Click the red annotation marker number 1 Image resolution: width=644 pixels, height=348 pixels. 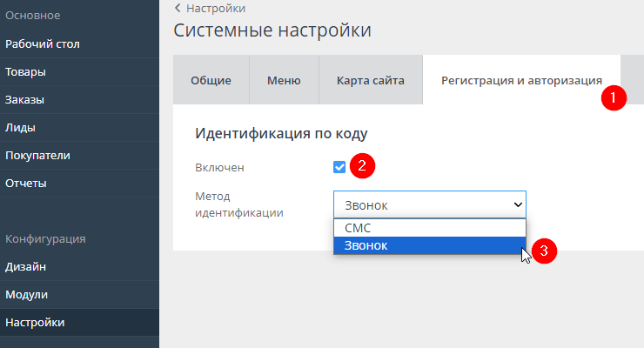pyautogui.click(x=614, y=97)
